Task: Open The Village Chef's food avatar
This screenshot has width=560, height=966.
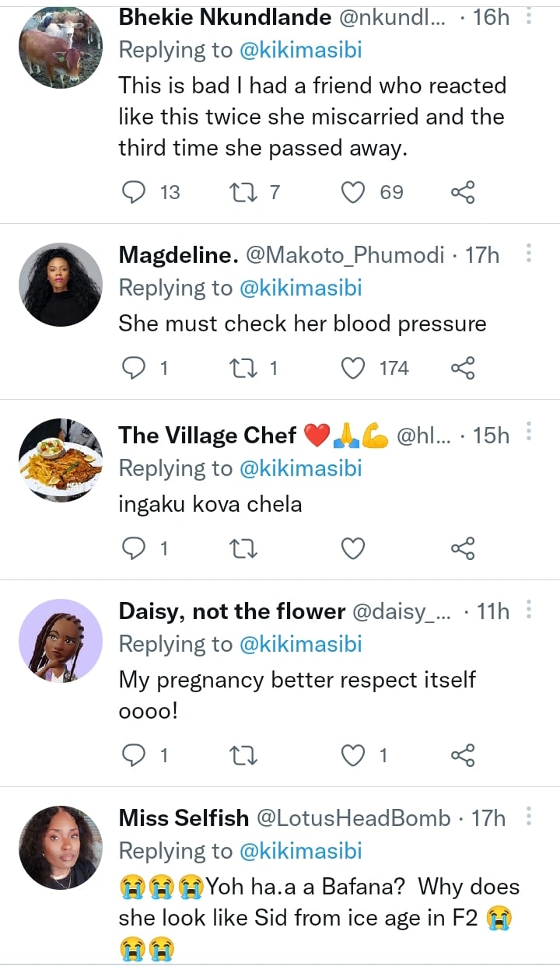Action: [61, 460]
